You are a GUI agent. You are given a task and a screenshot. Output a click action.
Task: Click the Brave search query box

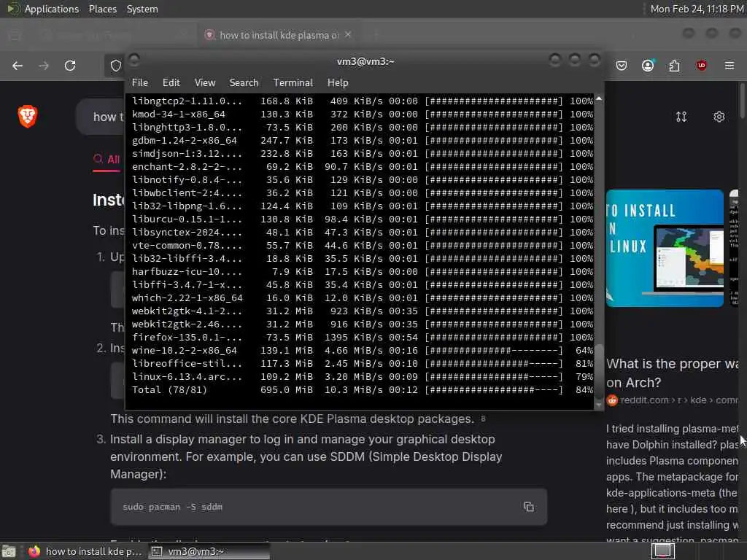(x=100, y=117)
